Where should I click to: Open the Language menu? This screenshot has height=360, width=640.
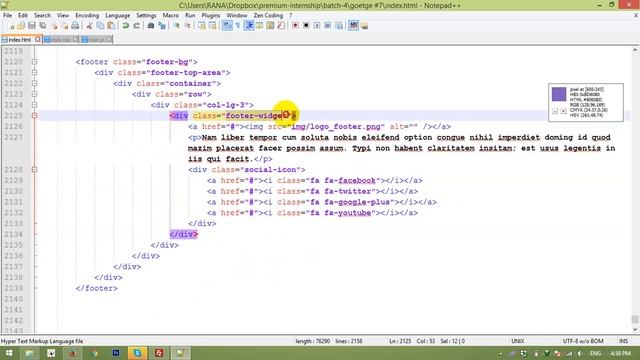(118, 15)
